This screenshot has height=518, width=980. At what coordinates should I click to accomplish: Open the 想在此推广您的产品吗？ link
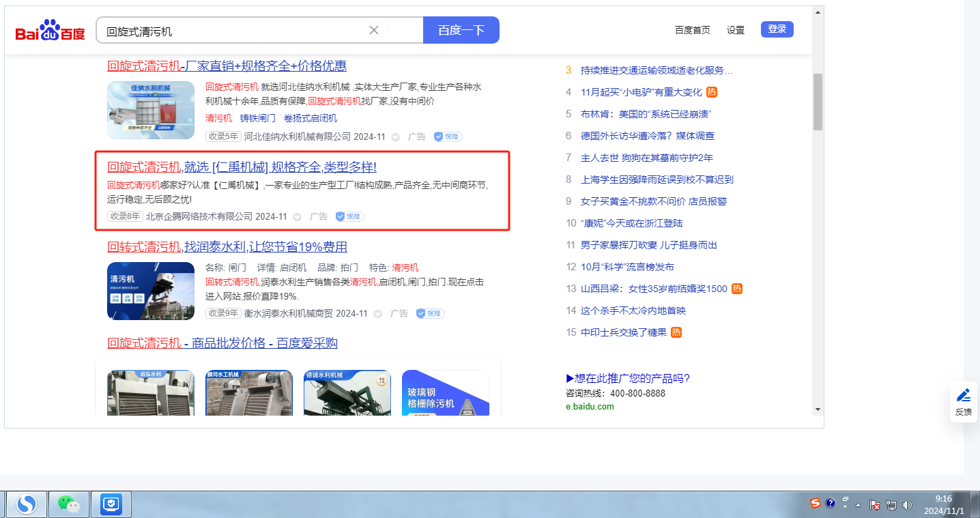[628, 379]
